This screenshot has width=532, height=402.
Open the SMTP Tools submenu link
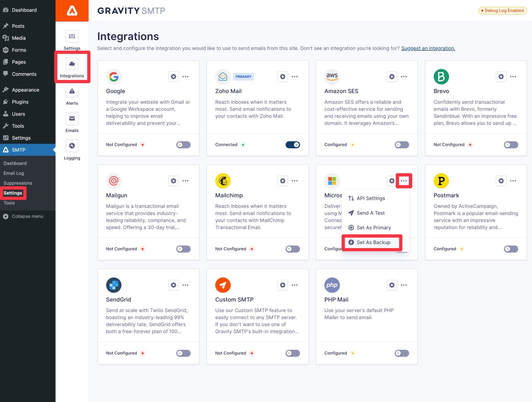point(9,203)
